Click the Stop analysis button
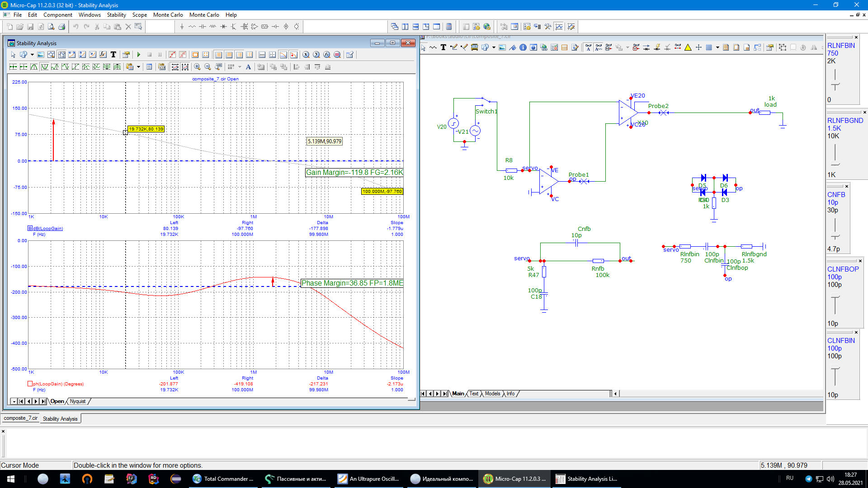The height and width of the screenshot is (488, 868). click(149, 55)
